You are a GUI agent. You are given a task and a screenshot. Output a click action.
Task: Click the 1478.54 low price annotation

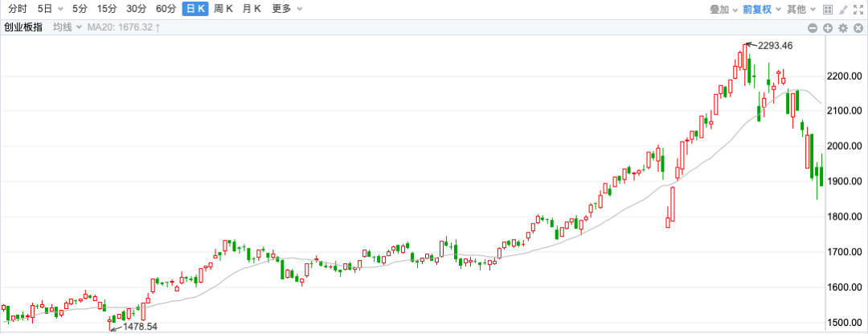click(x=140, y=327)
